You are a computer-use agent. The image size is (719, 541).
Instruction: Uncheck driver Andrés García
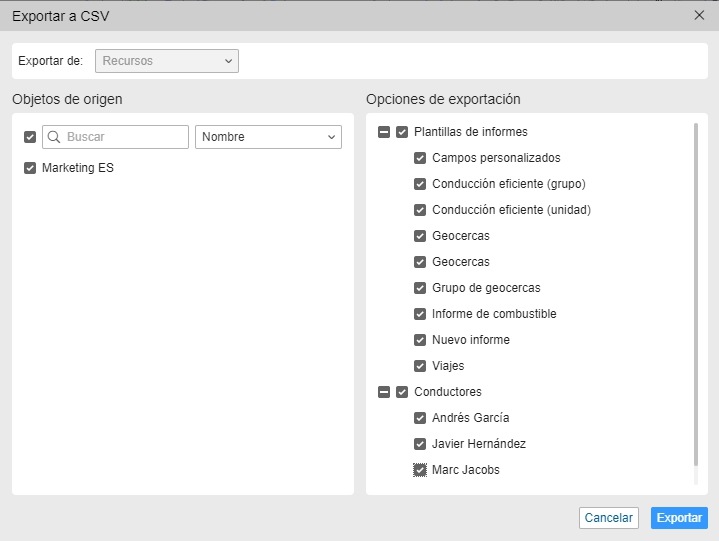pyautogui.click(x=420, y=418)
